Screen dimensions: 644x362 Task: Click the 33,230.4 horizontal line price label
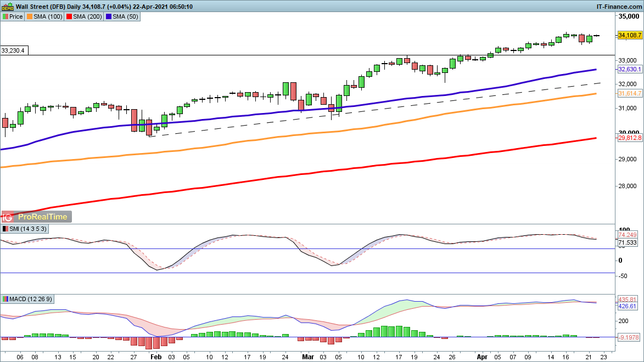(x=15, y=50)
